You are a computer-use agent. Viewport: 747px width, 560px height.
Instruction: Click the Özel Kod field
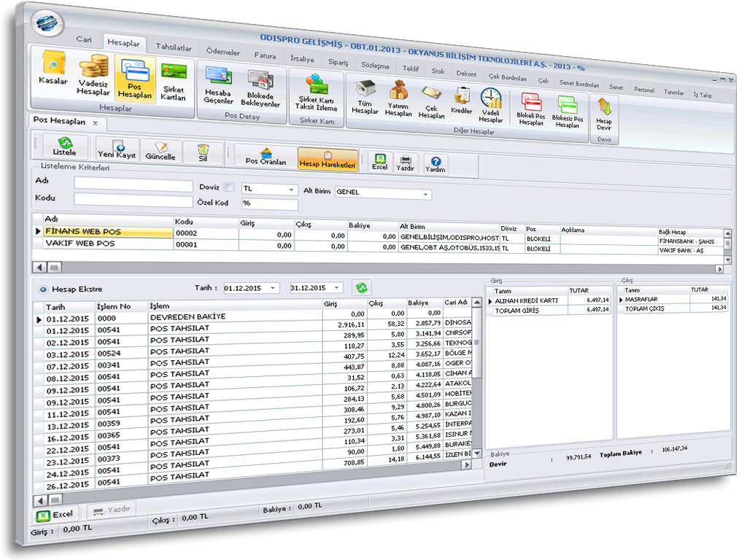coord(270,204)
